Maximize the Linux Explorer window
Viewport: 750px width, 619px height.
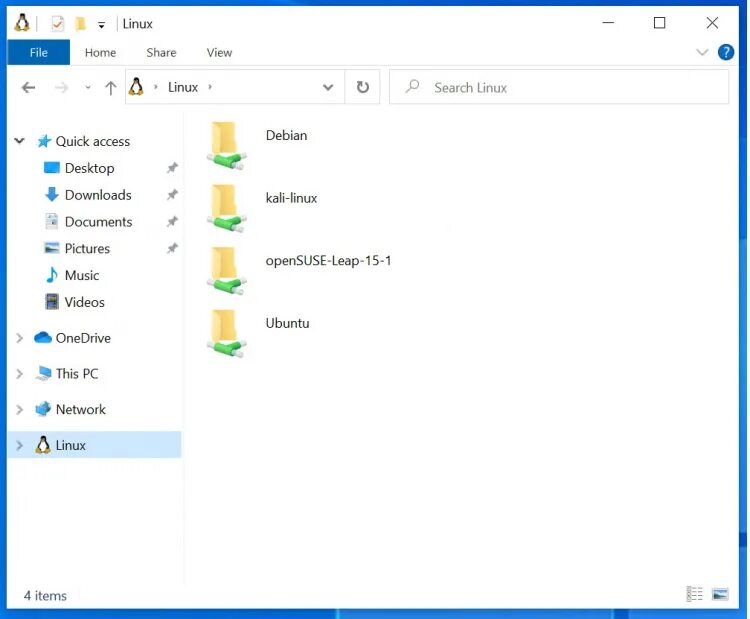coord(660,22)
